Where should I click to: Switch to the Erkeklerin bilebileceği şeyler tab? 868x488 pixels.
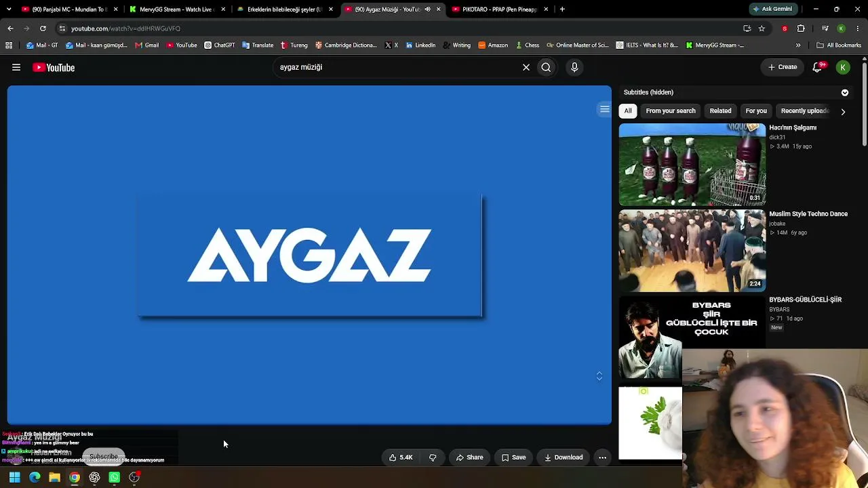[x=284, y=9]
